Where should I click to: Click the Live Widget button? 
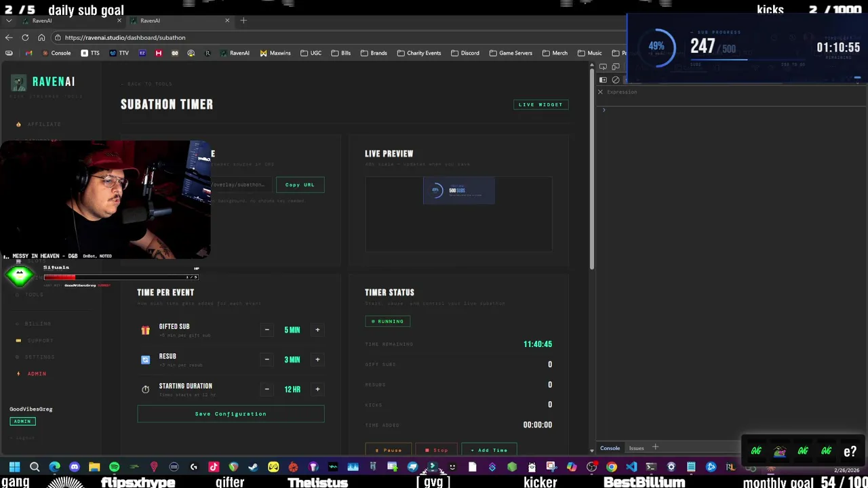[540, 104]
